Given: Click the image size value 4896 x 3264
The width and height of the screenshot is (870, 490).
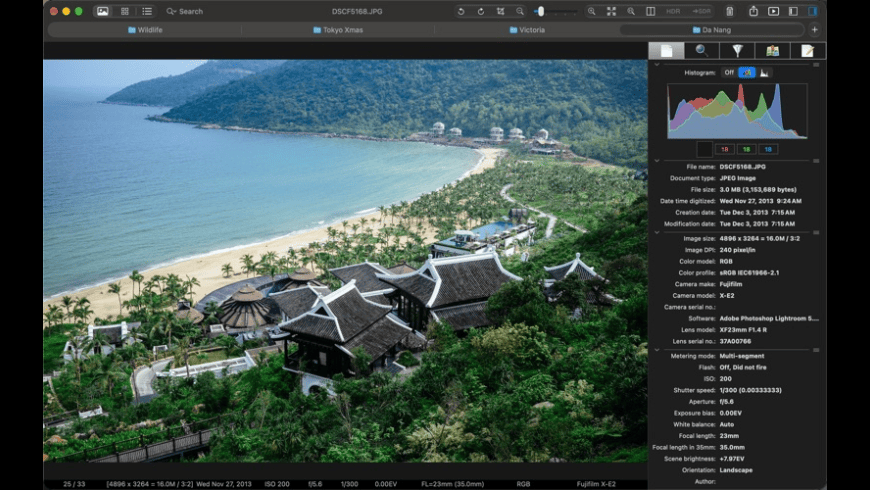Looking at the screenshot, I should [x=760, y=239].
